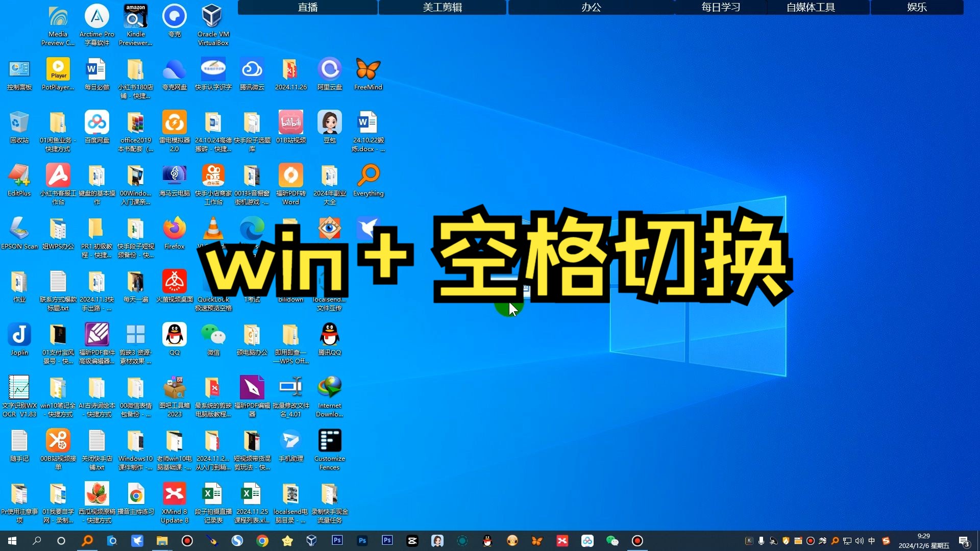This screenshot has width=980, height=551.
Task: Open the taskbar clock showing 9:29
Action: click(x=923, y=541)
